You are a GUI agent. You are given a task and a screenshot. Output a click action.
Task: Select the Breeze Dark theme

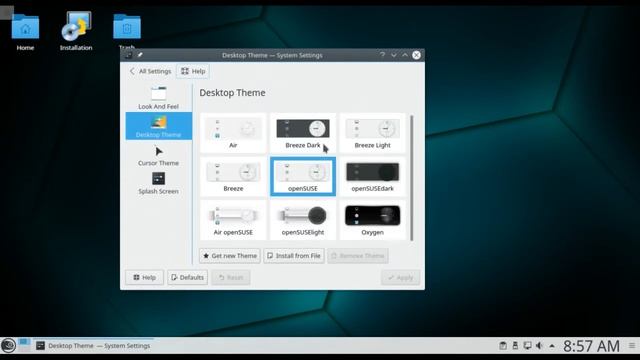point(303,133)
